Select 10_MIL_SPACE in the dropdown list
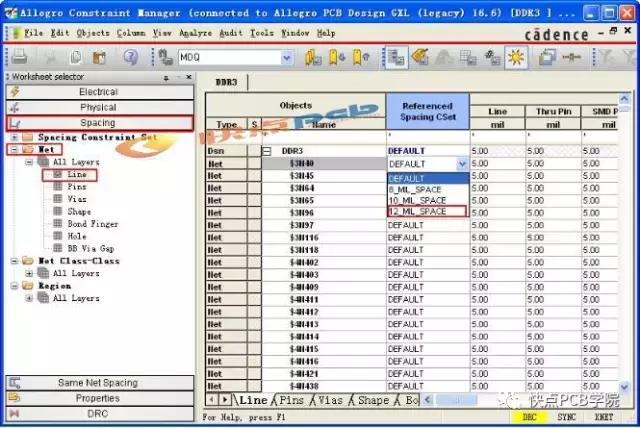Viewport: 640px width, 428px height. point(428,200)
